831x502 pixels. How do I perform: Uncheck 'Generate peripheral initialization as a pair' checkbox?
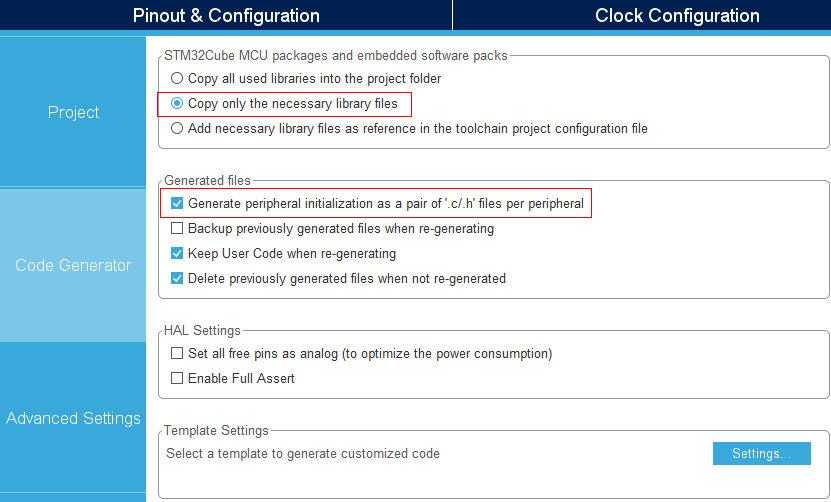coord(177,204)
